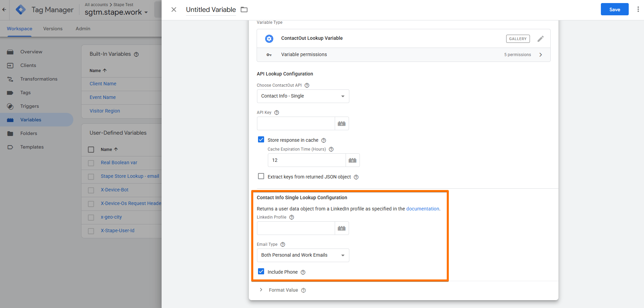Expand Variable permissions details arrow
This screenshot has height=308, width=644.
click(x=541, y=55)
